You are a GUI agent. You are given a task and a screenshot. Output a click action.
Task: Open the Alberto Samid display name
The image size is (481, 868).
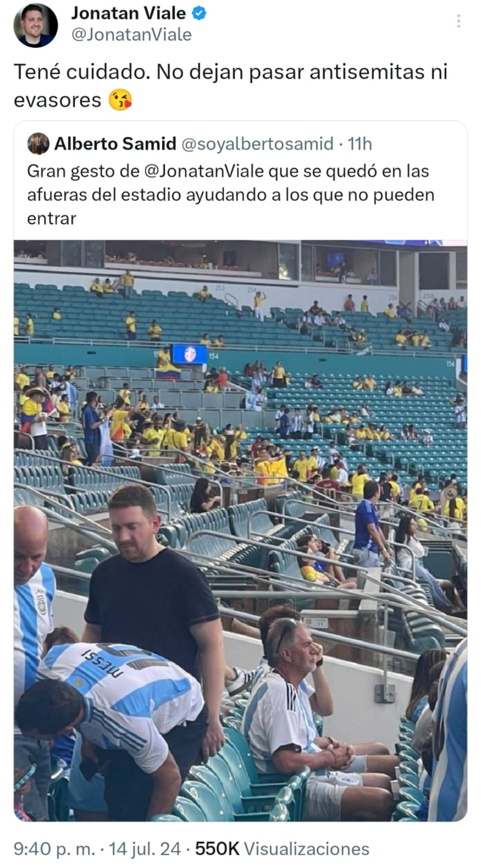(115, 143)
